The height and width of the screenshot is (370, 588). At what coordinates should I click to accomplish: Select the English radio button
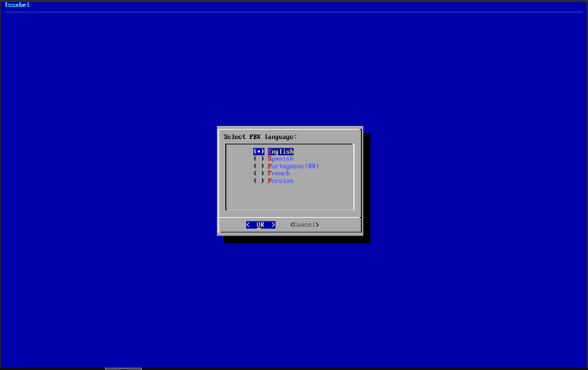point(259,151)
